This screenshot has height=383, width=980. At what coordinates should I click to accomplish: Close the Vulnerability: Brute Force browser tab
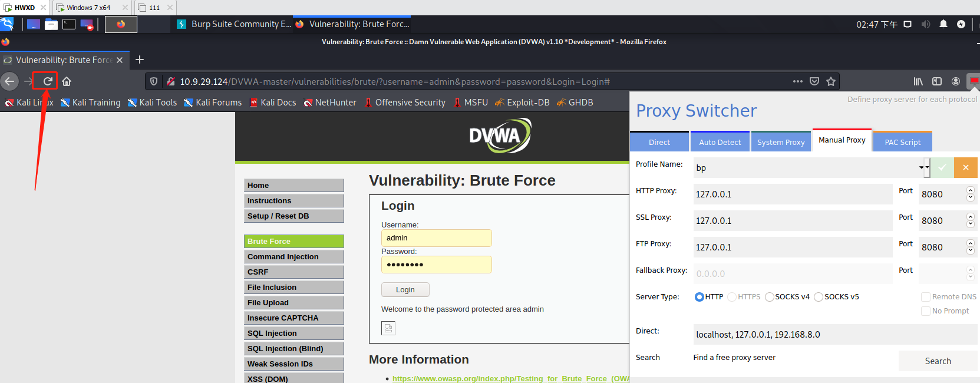point(120,60)
